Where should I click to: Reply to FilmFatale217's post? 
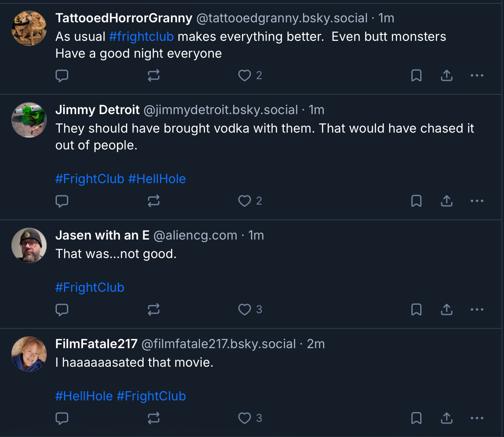pos(62,418)
